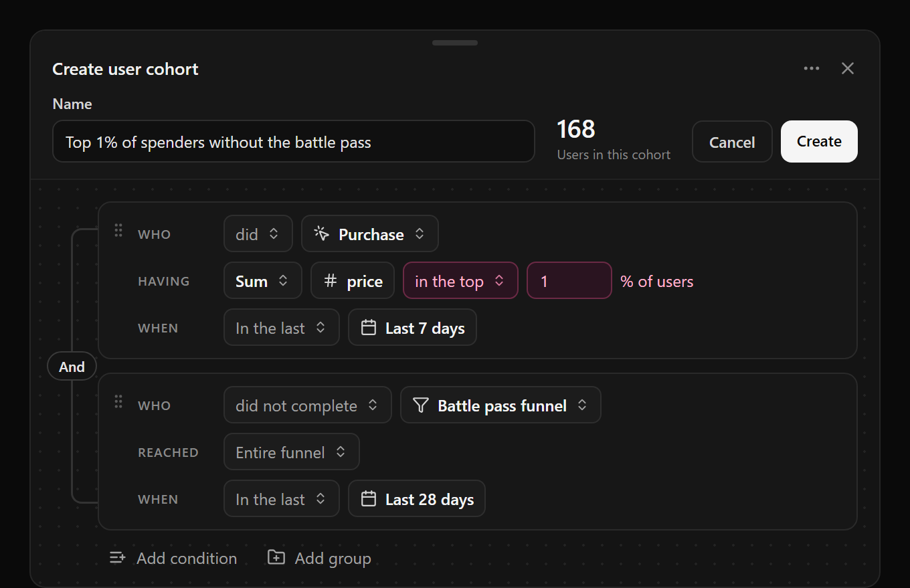Select the price property chip
910x588 pixels.
click(x=353, y=281)
